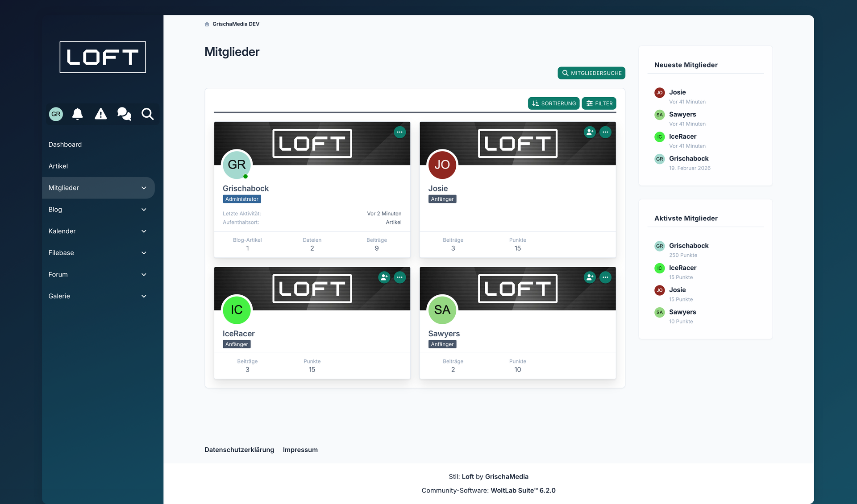
Task: Follow Josie via add-user icon
Action: click(590, 132)
